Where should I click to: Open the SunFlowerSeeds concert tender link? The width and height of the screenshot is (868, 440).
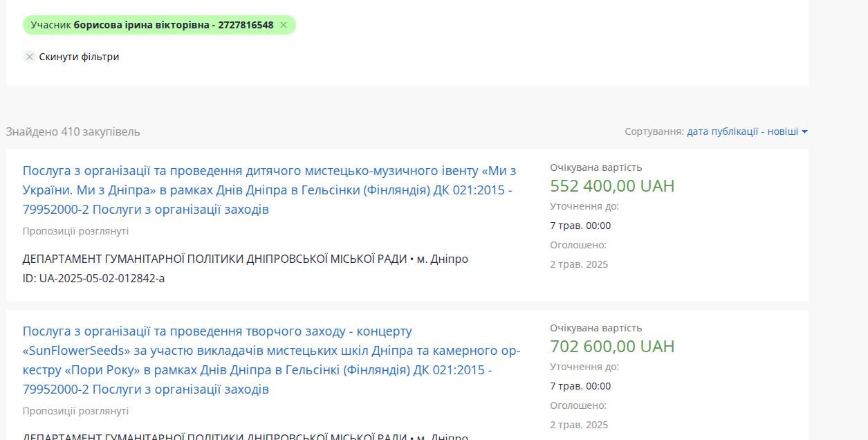(270, 351)
